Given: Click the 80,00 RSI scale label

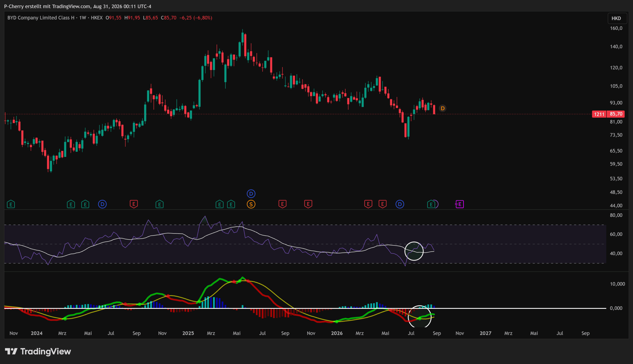Looking at the screenshot, I should pyautogui.click(x=616, y=215).
